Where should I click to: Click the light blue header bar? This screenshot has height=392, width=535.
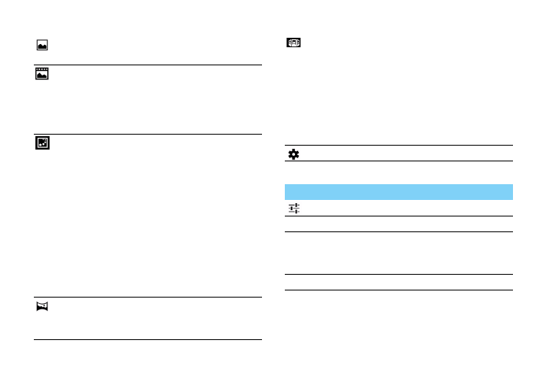pyautogui.click(x=398, y=192)
